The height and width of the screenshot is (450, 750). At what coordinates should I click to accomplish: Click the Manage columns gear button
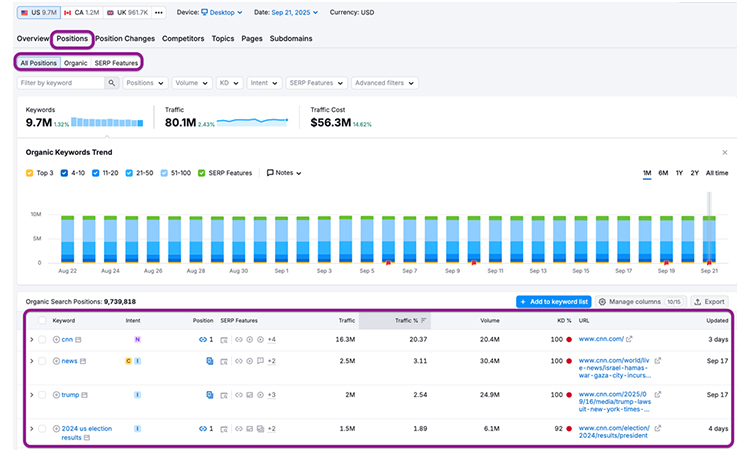[x=641, y=302]
